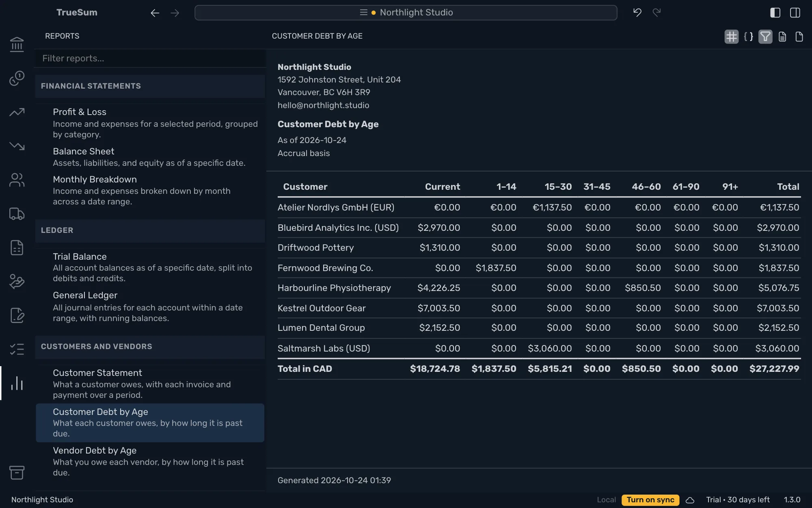Viewport: 812px width, 508px height.
Task: Click the blank page export icon
Action: tap(799, 37)
